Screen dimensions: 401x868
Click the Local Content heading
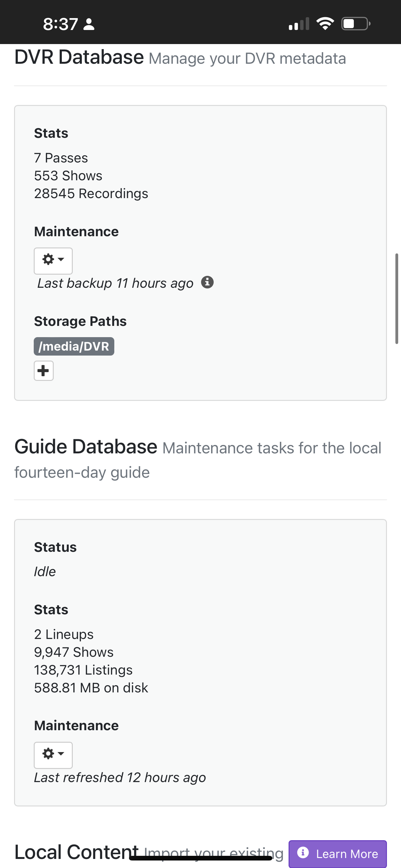pyautogui.click(x=77, y=852)
